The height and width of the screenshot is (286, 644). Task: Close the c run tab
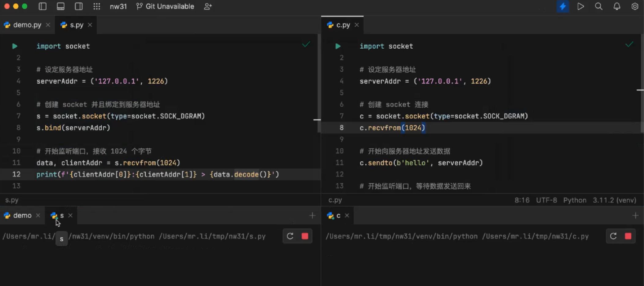[x=347, y=216]
